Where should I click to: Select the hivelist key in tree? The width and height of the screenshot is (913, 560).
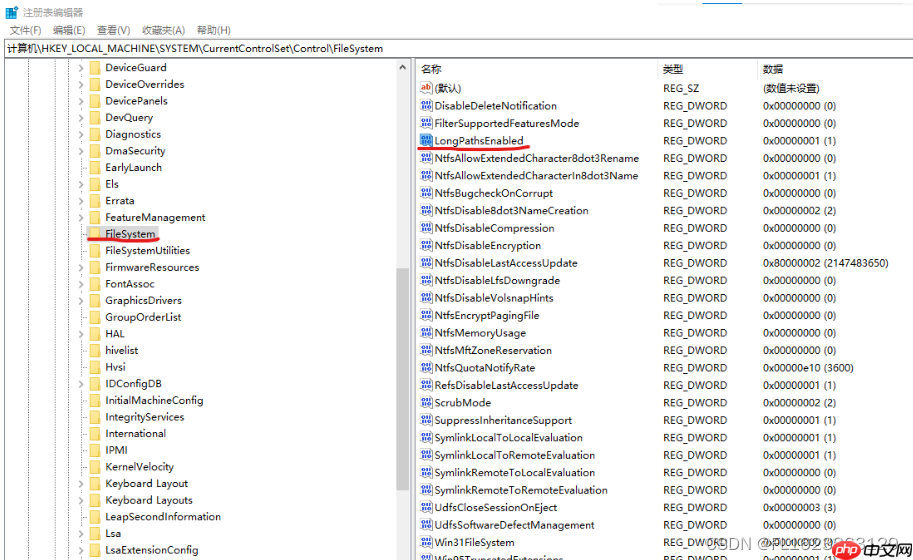click(122, 350)
